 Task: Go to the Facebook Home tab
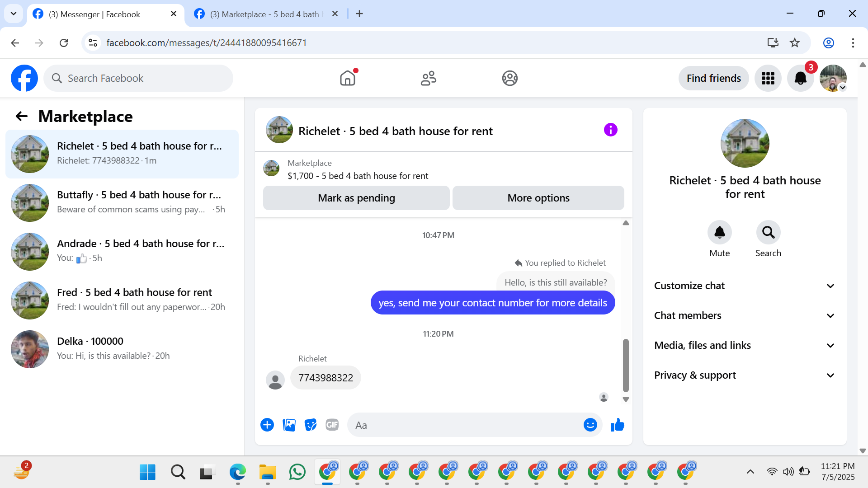click(347, 78)
